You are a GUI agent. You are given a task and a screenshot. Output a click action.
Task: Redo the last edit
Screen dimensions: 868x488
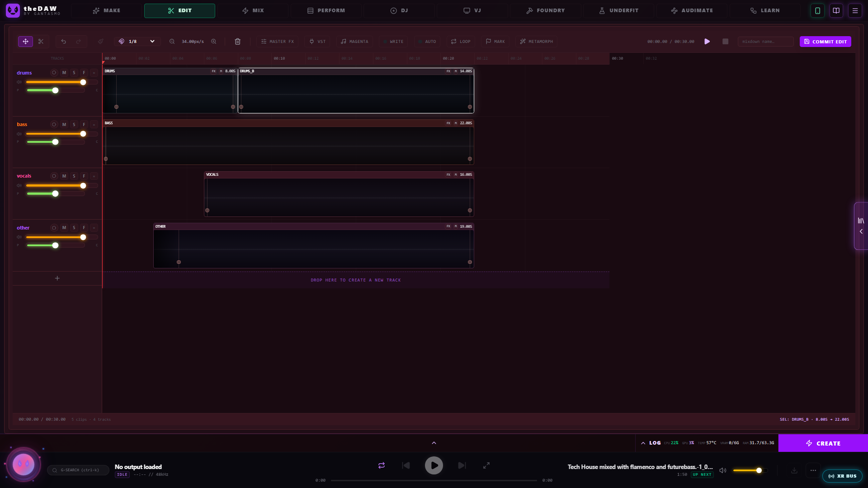79,42
